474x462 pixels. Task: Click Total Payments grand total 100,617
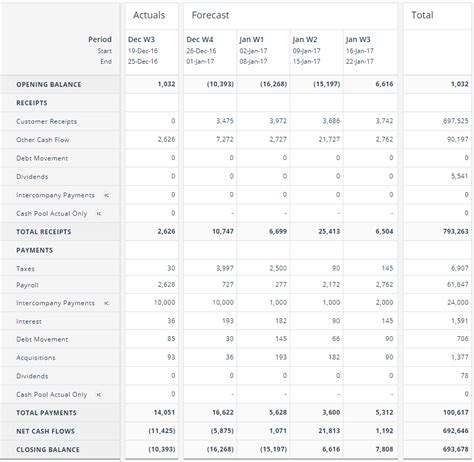tap(456, 413)
